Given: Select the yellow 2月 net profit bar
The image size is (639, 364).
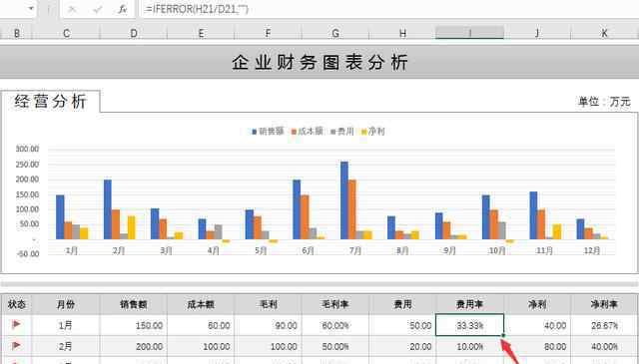Looking at the screenshot, I should pos(131,227).
